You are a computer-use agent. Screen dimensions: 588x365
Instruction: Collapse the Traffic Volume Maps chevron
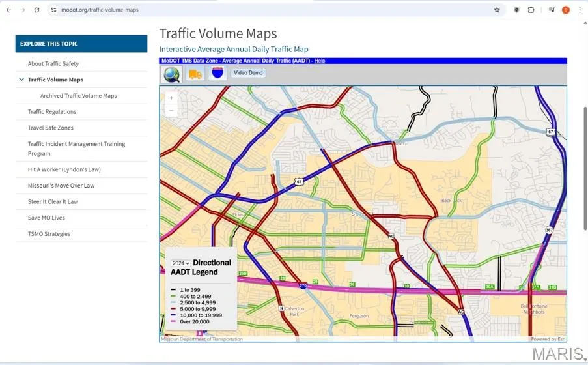click(21, 80)
